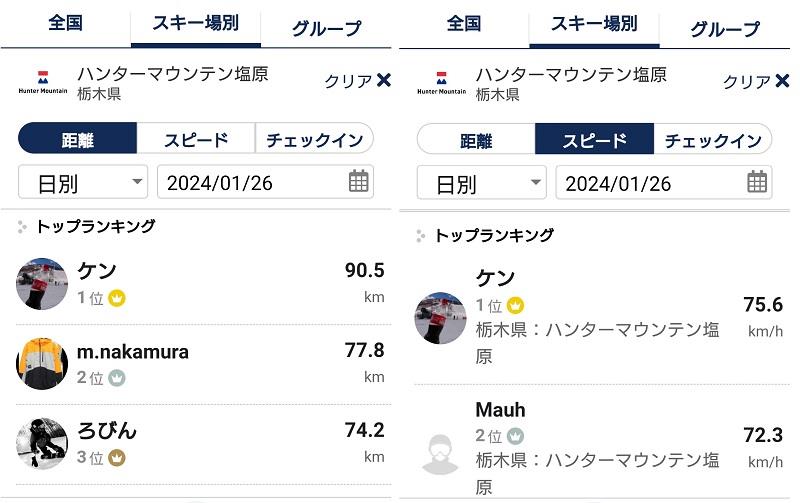
Task: Tap Mauh's default avatar icon
Action: click(440, 454)
